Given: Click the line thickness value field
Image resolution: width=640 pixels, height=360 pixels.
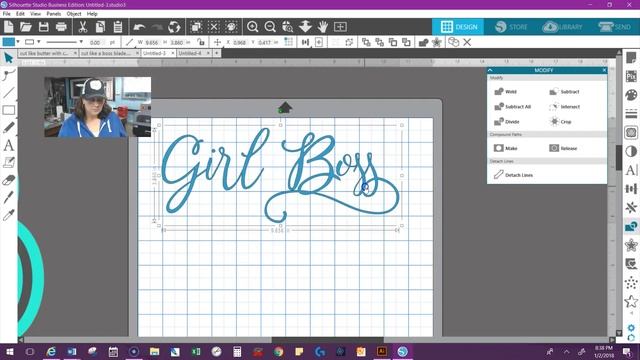Looking at the screenshot, I should pyautogui.click(x=95, y=42).
